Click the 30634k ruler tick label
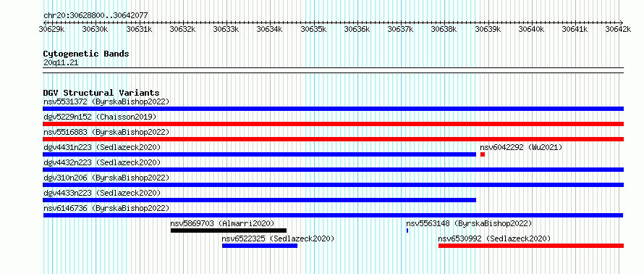This screenshot has width=644, height=274. [270, 29]
